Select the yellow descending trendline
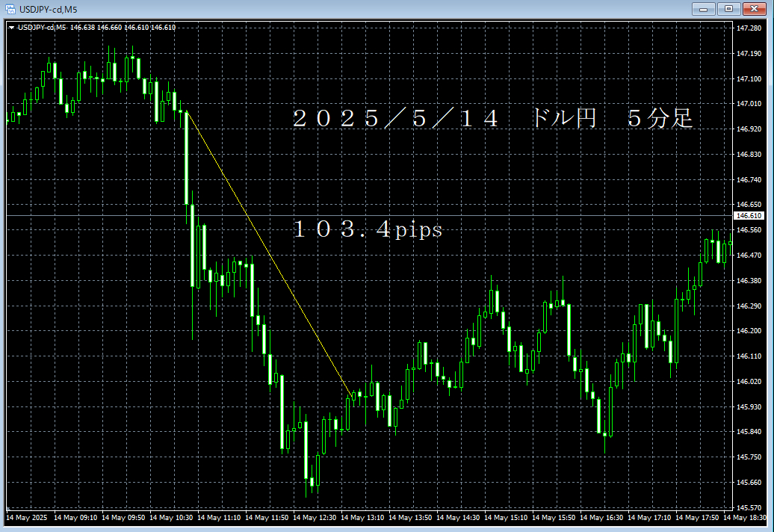774x532 pixels. pyautogui.click(x=269, y=254)
